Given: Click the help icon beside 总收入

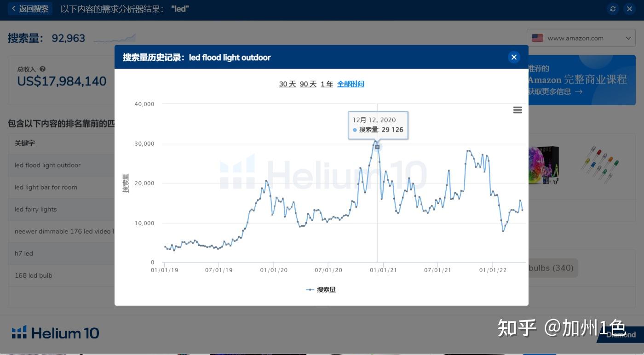Looking at the screenshot, I should tap(42, 69).
